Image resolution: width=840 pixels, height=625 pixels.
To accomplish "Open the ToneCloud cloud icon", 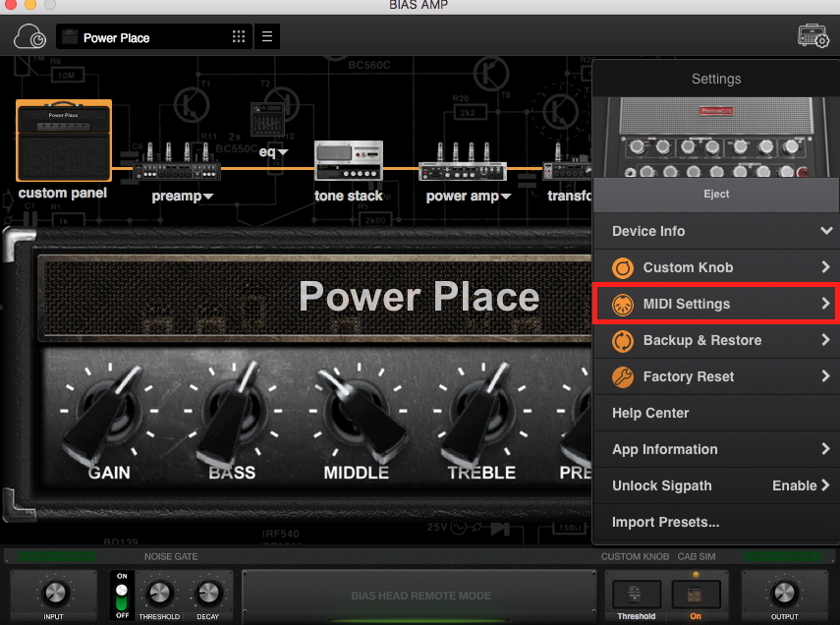I will coord(29,36).
